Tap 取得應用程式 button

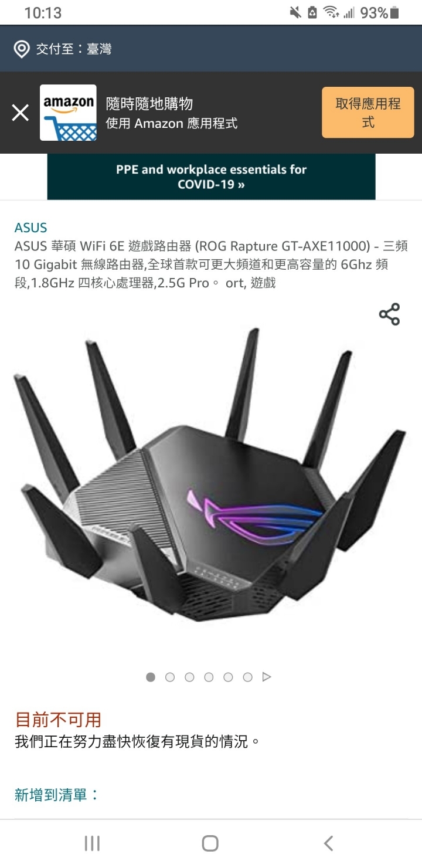pyautogui.click(x=368, y=113)
